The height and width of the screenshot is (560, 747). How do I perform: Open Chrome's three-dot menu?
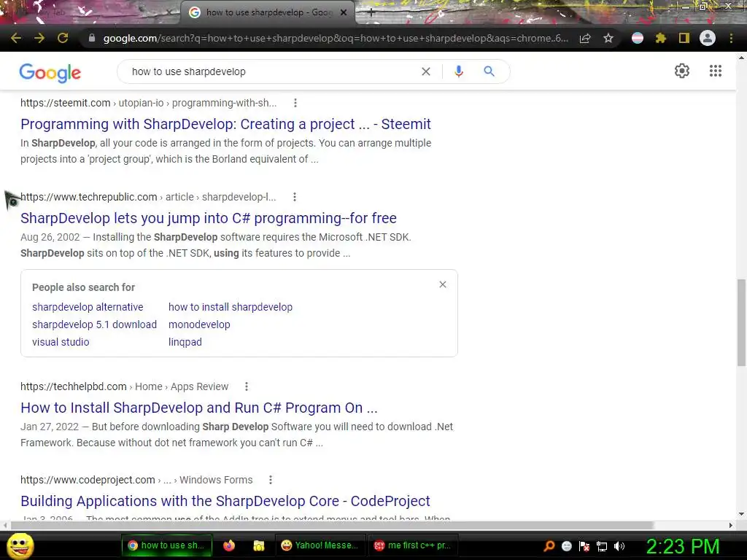[x=731, y=38]
